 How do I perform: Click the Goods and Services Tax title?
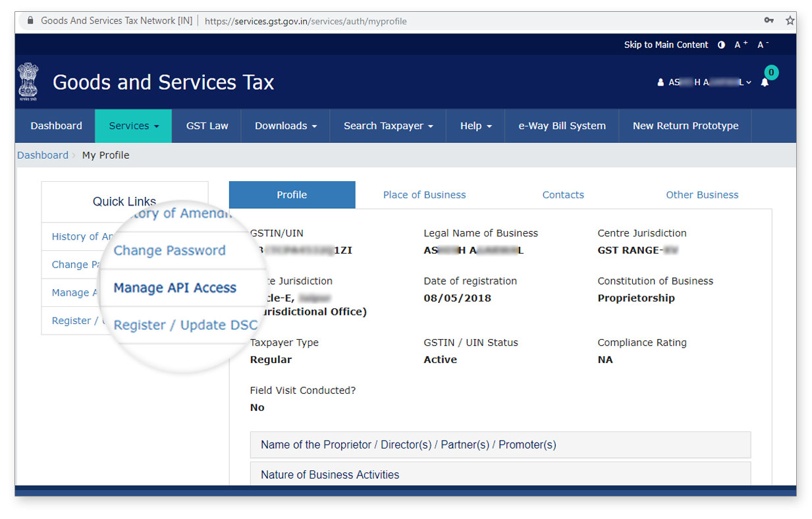pos(163,82)
